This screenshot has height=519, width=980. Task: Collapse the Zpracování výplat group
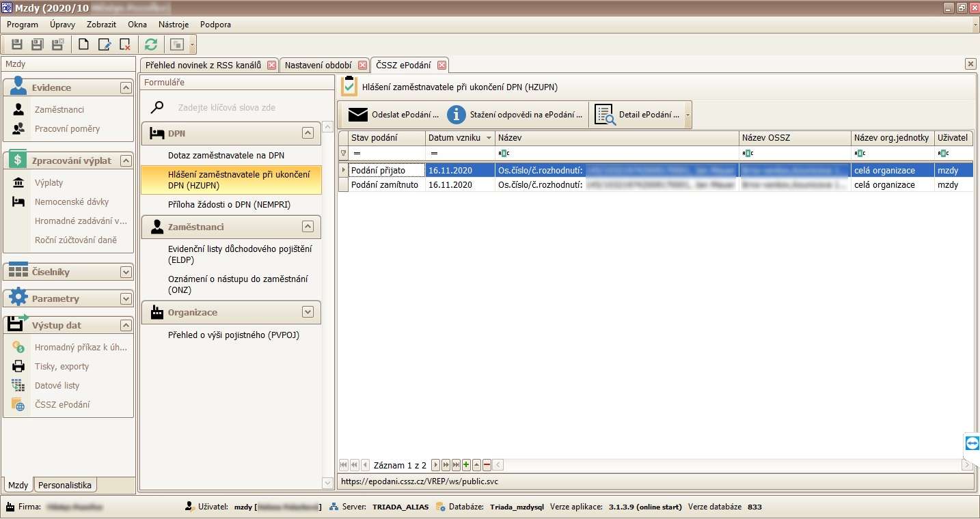pyautogui.click(x=125, y=160)
